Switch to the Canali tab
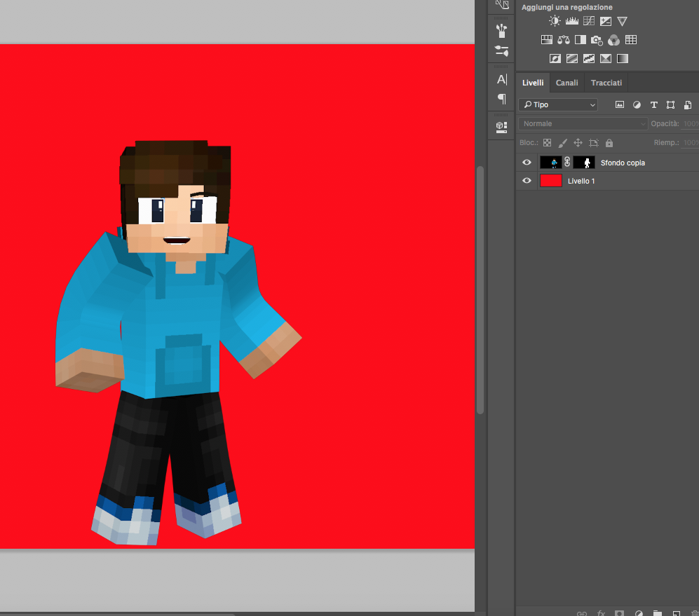The image size is (699, 616). click(x=566, y=83)
